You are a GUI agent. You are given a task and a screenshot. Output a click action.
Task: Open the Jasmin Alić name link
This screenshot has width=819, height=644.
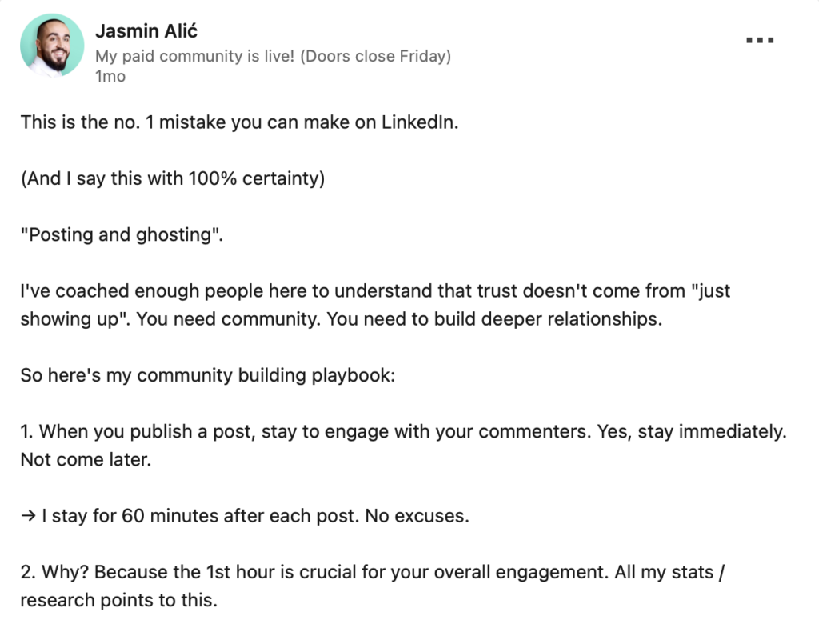point(146,31)
